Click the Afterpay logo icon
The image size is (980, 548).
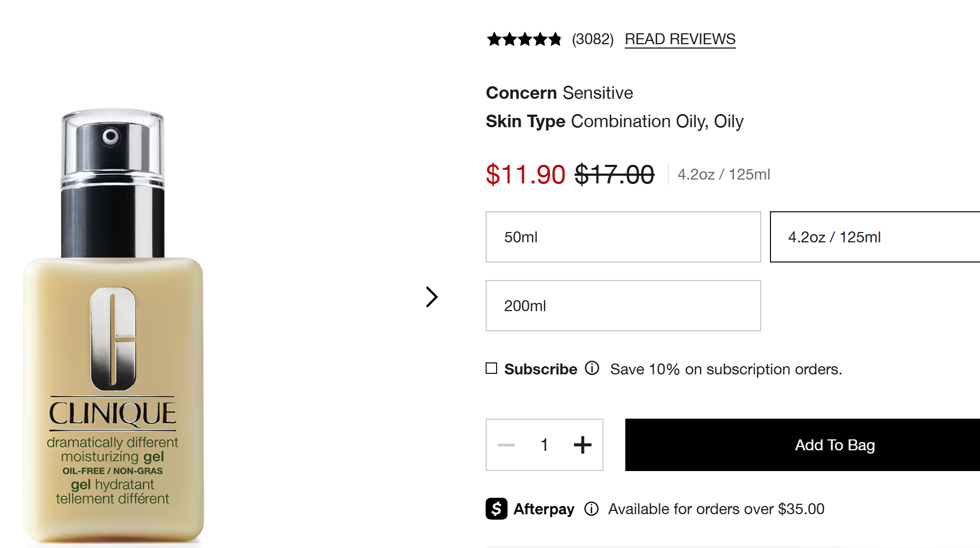point(497,509)
